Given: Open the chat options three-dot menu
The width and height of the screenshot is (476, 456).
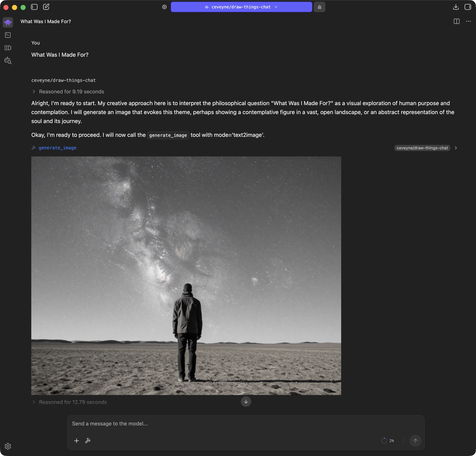Looking at the screenshot, I should click(468, 21).
